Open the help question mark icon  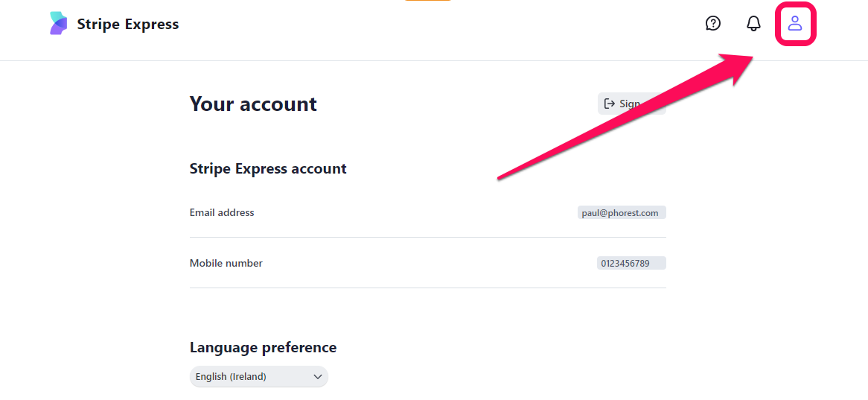point(713,23)
